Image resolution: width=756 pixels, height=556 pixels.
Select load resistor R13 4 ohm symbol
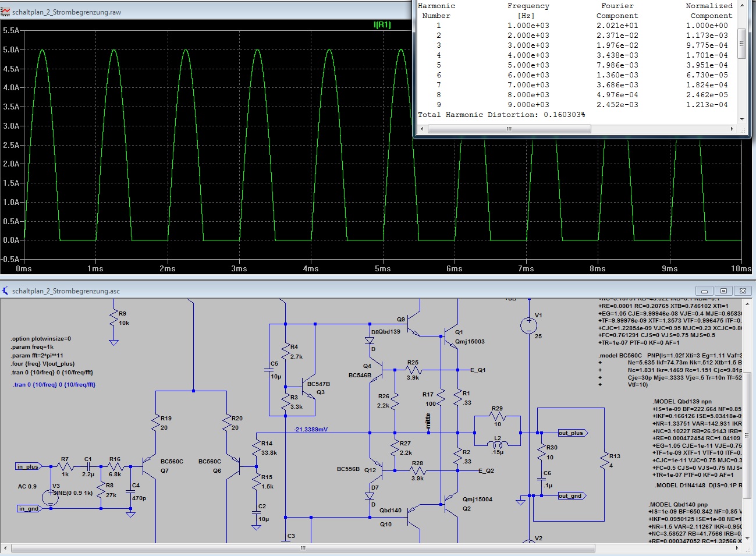click(x=604, y=461)
